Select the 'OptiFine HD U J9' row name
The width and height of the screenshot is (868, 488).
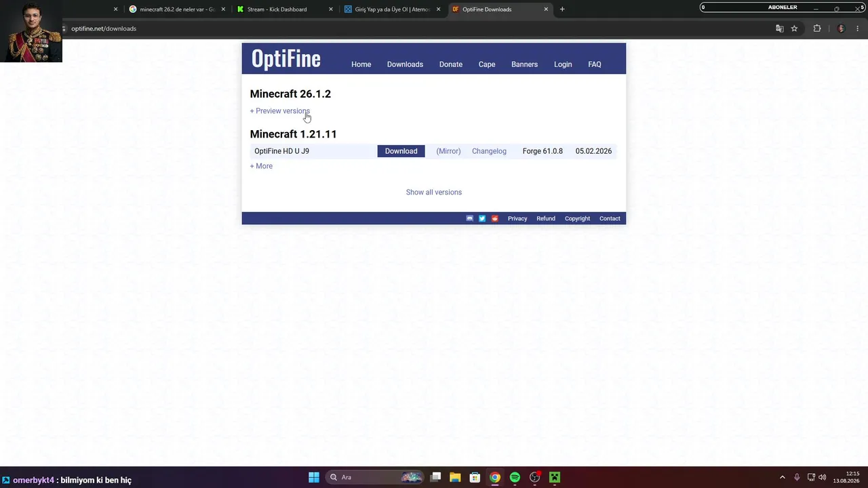281,151
